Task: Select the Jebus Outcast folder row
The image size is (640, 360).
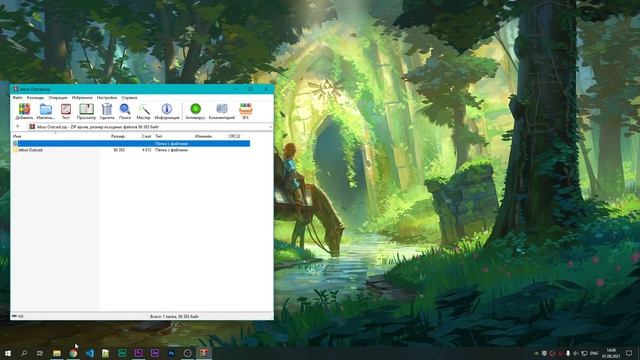Action: click(x=131, y=150)
